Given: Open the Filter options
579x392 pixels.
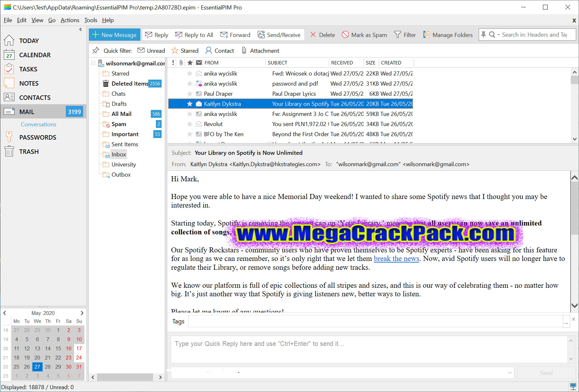Looking at the screenshot, I should (x=405, y=35).
